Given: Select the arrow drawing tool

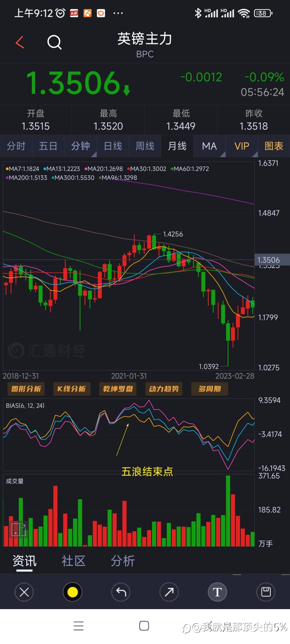Looking at the screenshot, I should 169,592.
